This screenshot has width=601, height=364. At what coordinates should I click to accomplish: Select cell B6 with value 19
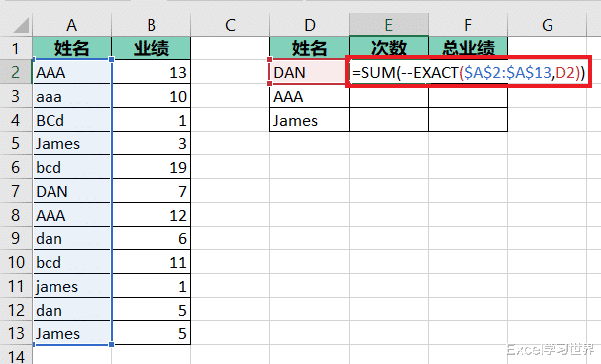click(151, 167)
